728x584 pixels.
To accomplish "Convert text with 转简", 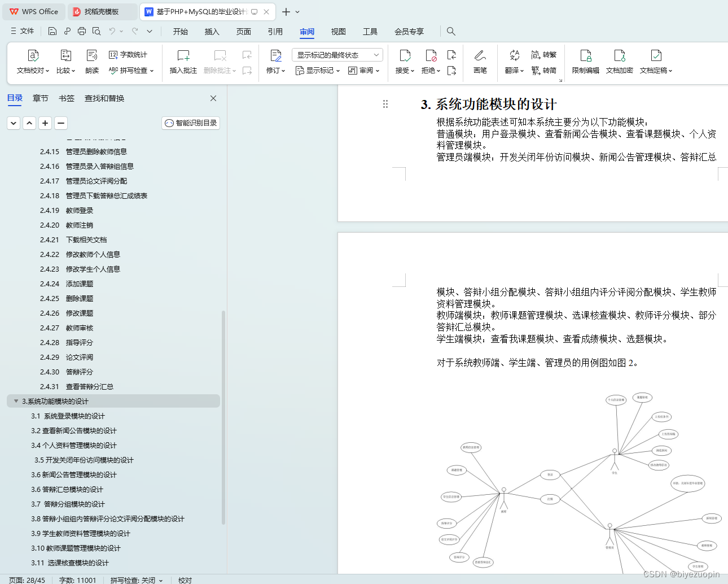I will (x=544, y=71).
